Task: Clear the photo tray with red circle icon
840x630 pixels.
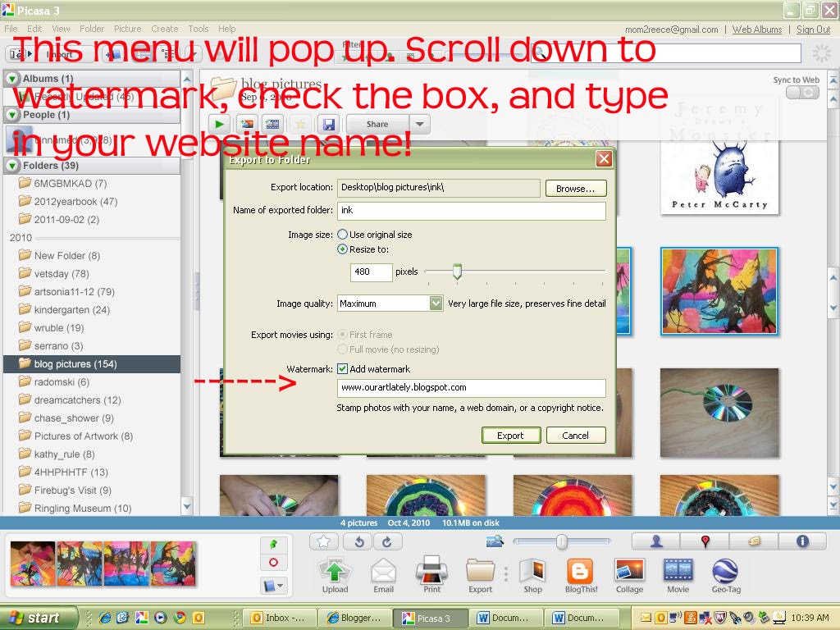Action: tap(273, 563)
